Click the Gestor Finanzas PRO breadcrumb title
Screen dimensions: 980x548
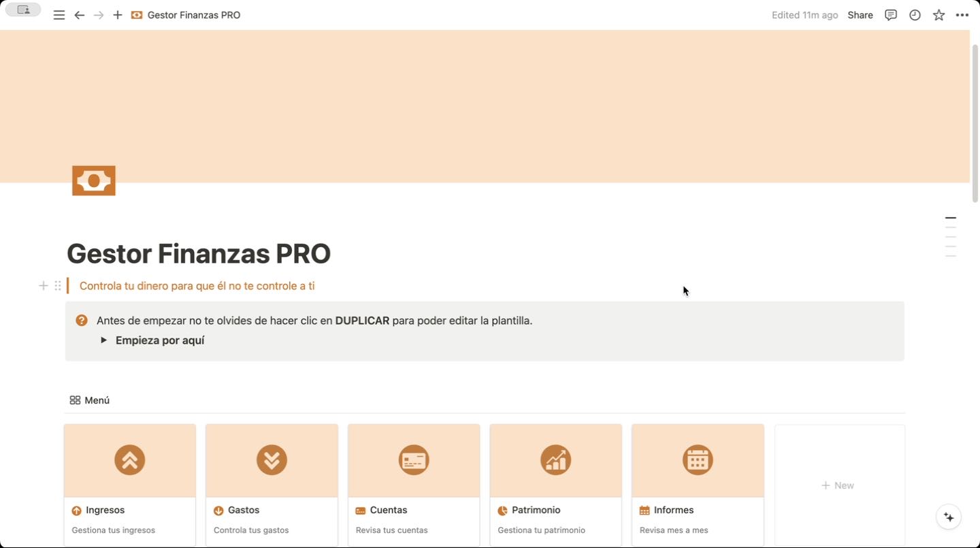coord(193,15)
